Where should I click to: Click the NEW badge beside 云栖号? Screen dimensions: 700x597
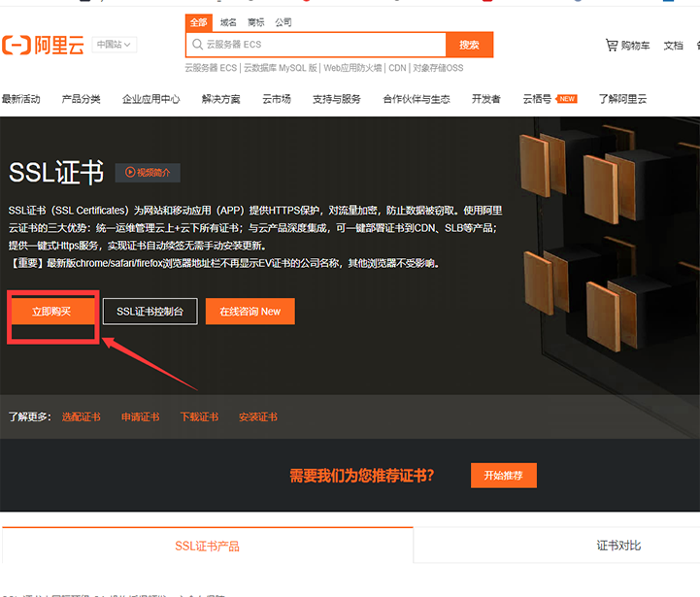(567, 99)
